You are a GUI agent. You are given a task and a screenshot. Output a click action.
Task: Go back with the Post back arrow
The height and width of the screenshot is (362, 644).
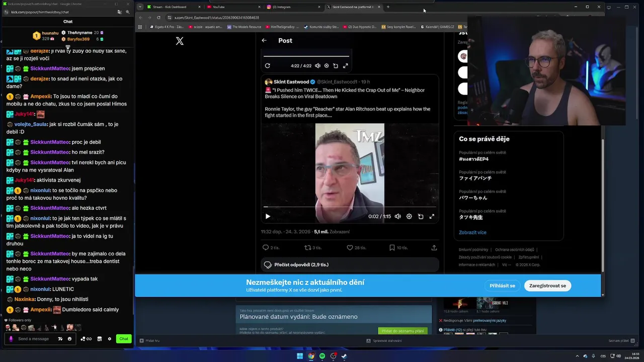click(x=264, y=41)
